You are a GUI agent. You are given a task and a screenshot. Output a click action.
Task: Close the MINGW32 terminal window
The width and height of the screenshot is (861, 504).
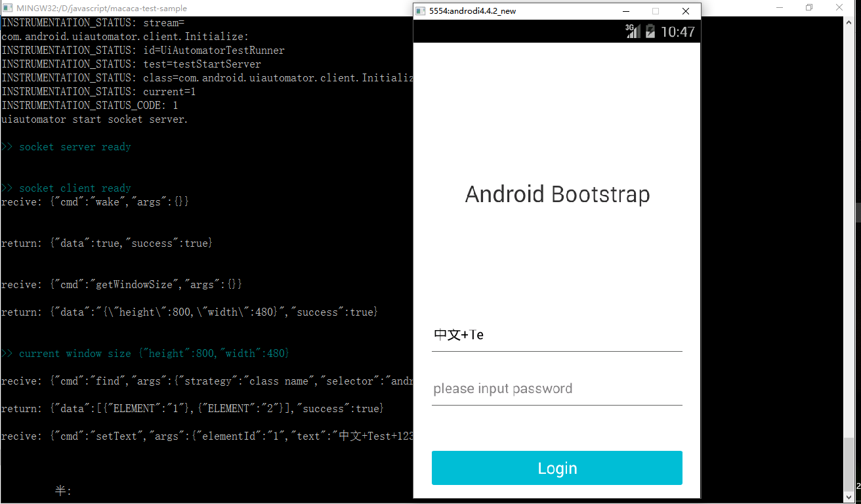[839, 8]
